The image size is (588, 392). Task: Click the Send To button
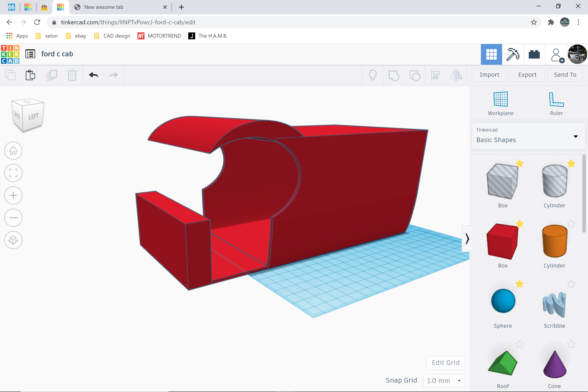pos(565,75)
